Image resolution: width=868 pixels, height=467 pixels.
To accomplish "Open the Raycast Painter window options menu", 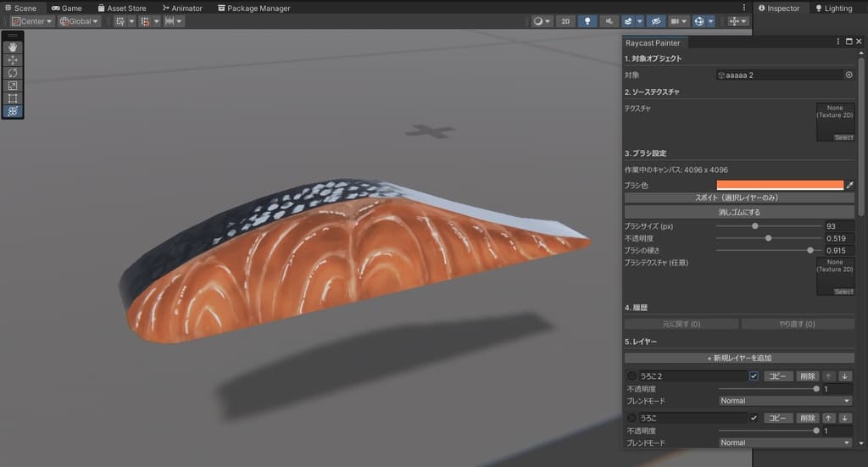I will [x=838, y=42].
